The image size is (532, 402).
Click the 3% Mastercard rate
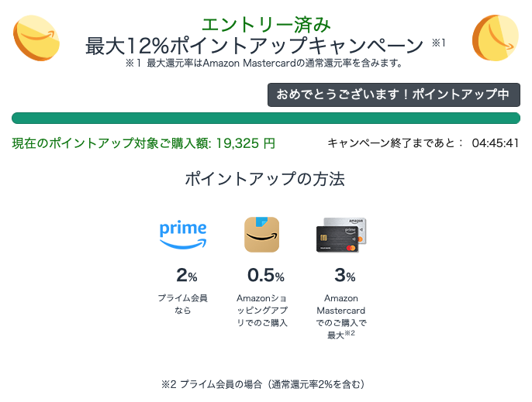pyautogui.click(x=344, y=275)
